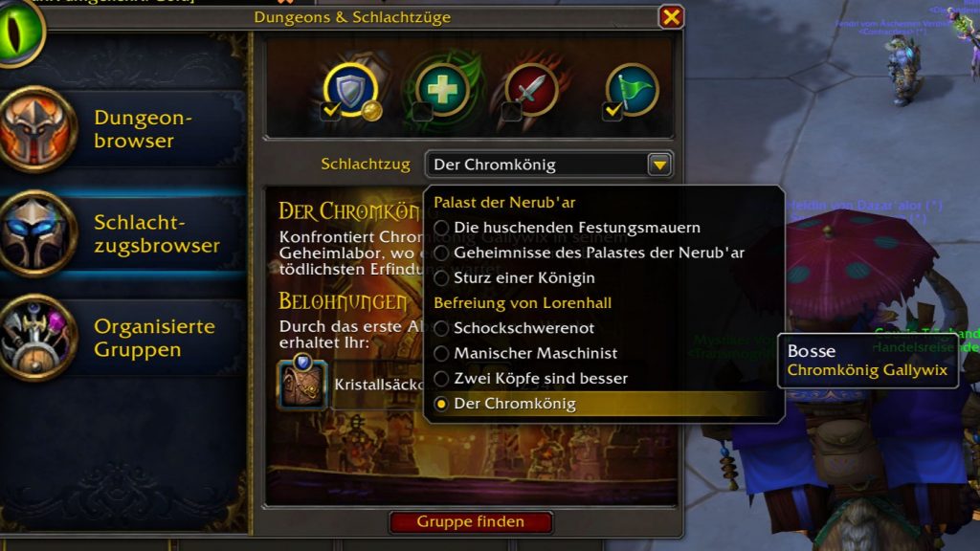Click the Kristallsäckchen reward bag icon
This screenshot has height=551, width=980.
pyautogui.click(x=302, y=384)
